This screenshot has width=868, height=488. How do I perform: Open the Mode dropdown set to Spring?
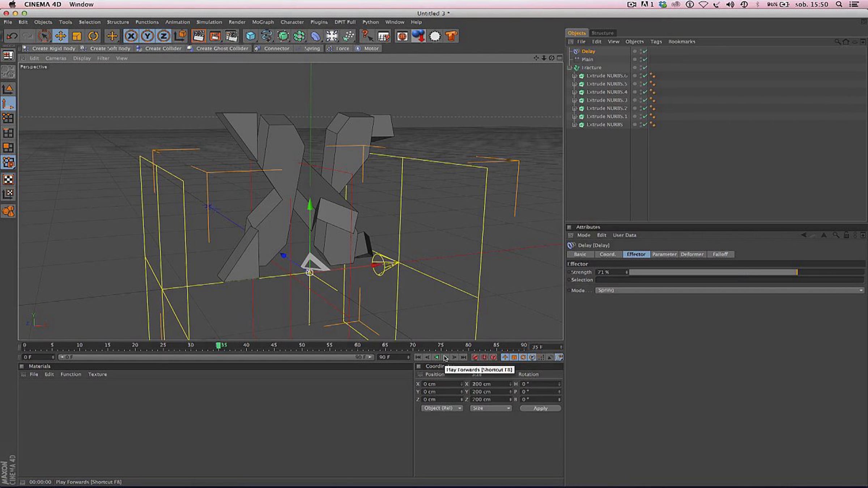pyautogui.click(x=730, y=290)
